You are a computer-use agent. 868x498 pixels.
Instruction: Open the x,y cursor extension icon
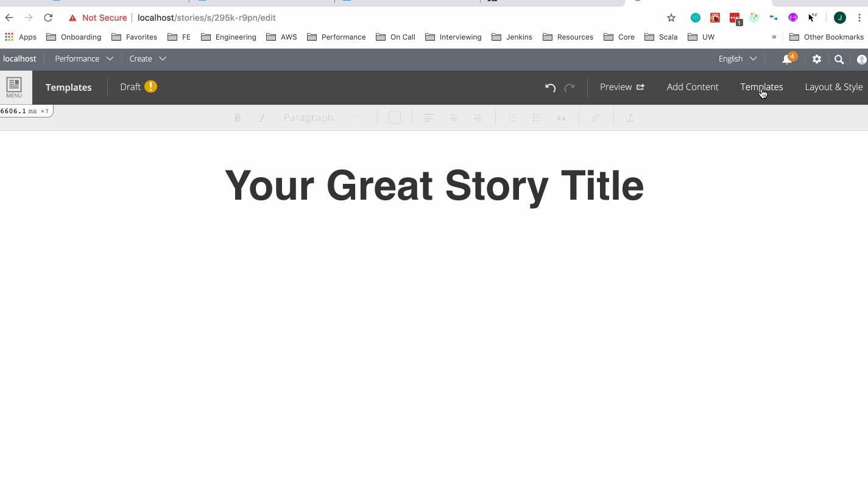813,17
